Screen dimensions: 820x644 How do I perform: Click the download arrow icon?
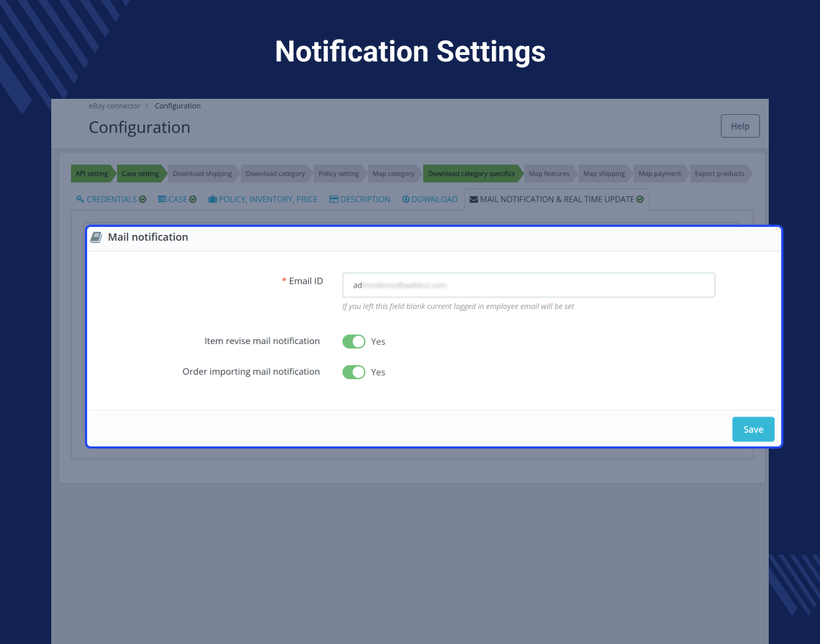tap(406, 199)
